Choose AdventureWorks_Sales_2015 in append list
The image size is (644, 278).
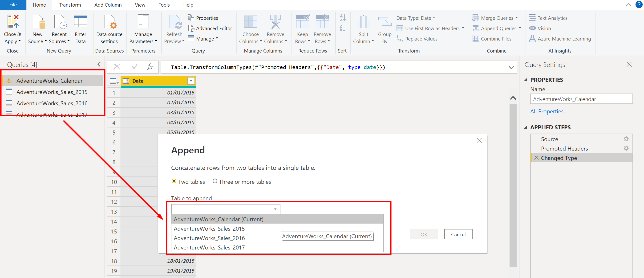coord(277,229)
